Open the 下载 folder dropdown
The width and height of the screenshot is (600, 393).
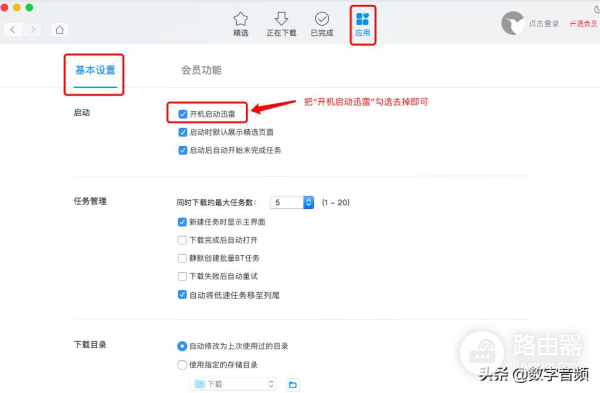click(233, 384)
